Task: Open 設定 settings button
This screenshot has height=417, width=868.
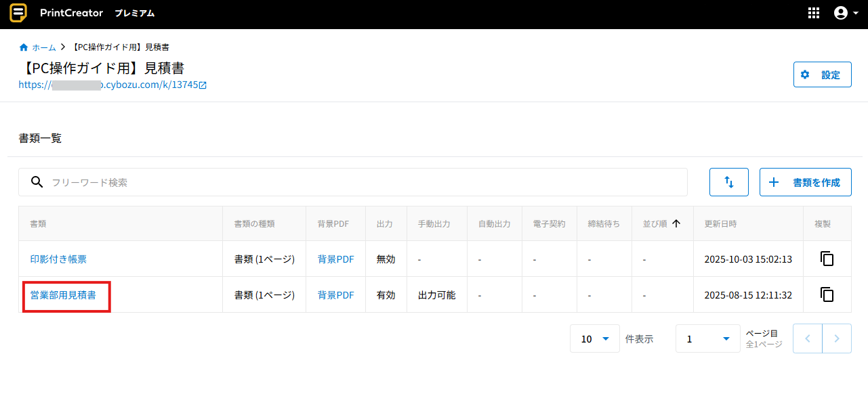Action: point(822,75)
